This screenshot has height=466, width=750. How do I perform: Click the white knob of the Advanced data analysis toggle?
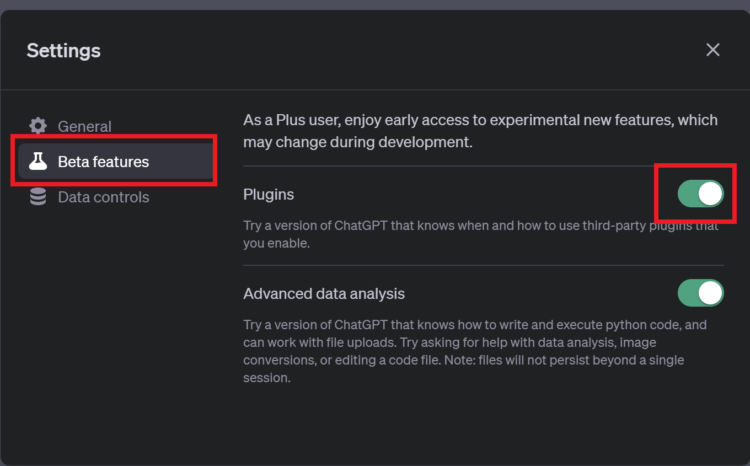pyautogui.click(x=710, y=293)
